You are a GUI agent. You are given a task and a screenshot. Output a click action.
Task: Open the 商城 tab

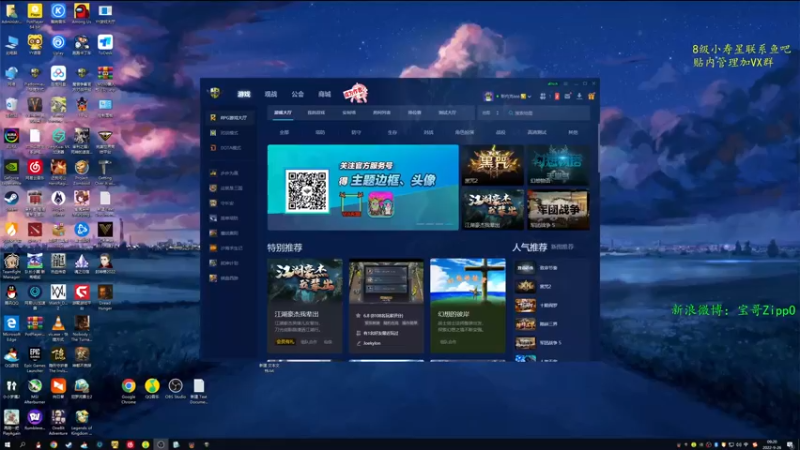click(324, 94)
